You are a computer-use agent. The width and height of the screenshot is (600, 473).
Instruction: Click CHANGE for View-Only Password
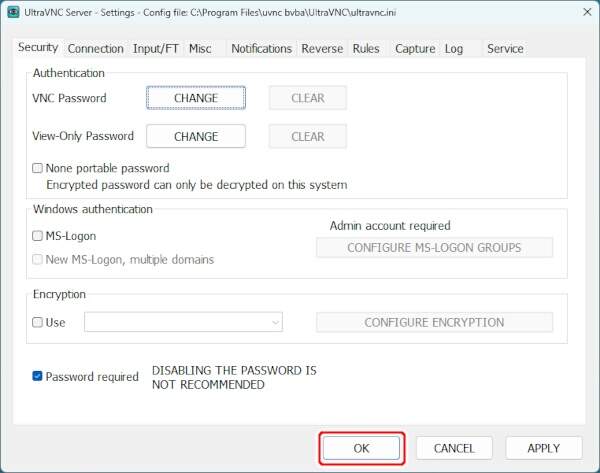tap(196, 137)
